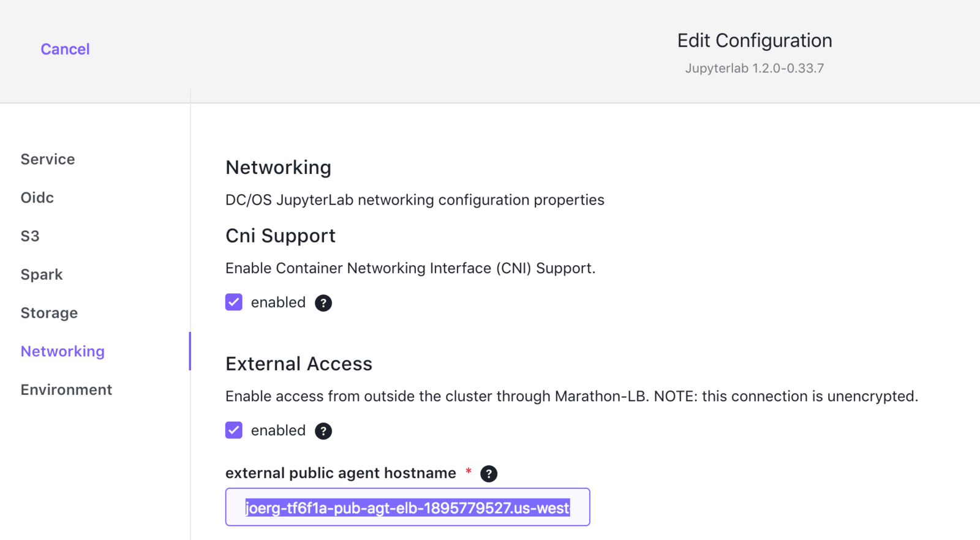Open help tooltip for External Access enabled
Viewport: 980px width, 540px height.
coord(323,431)
